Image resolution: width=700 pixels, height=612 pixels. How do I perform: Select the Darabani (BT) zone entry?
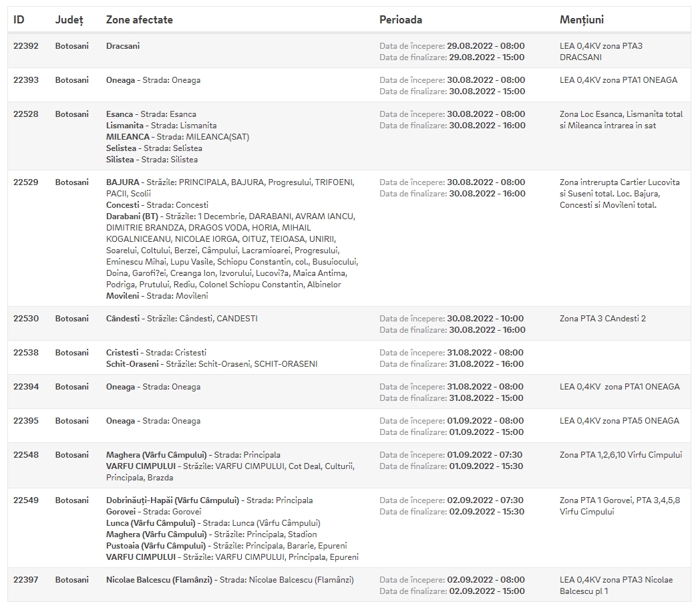(x=132, y=216)
